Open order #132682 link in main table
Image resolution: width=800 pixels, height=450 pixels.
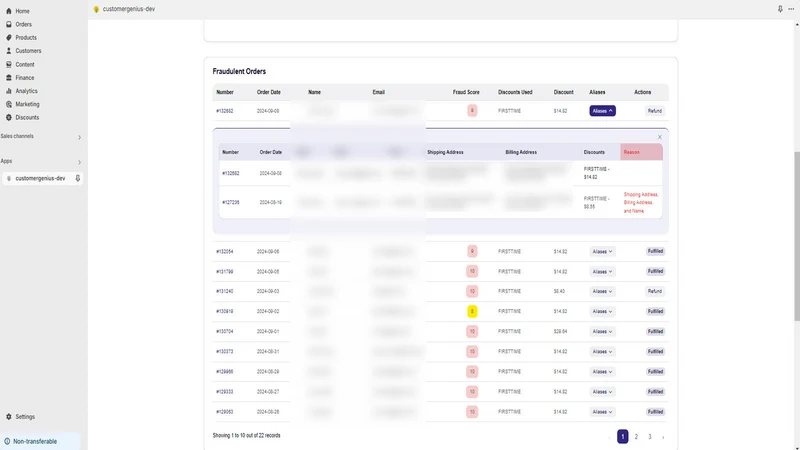224,111
